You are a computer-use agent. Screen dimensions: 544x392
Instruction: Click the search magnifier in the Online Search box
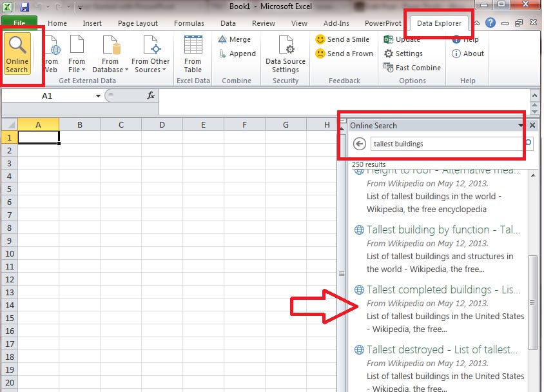pyautogui.click(x=529, y=142)
